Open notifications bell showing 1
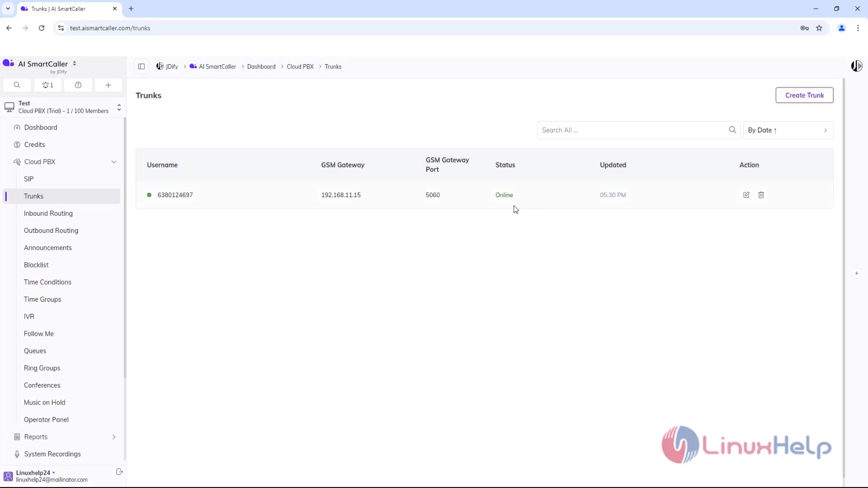The image size is (868, 488). [x=48, y=85]
